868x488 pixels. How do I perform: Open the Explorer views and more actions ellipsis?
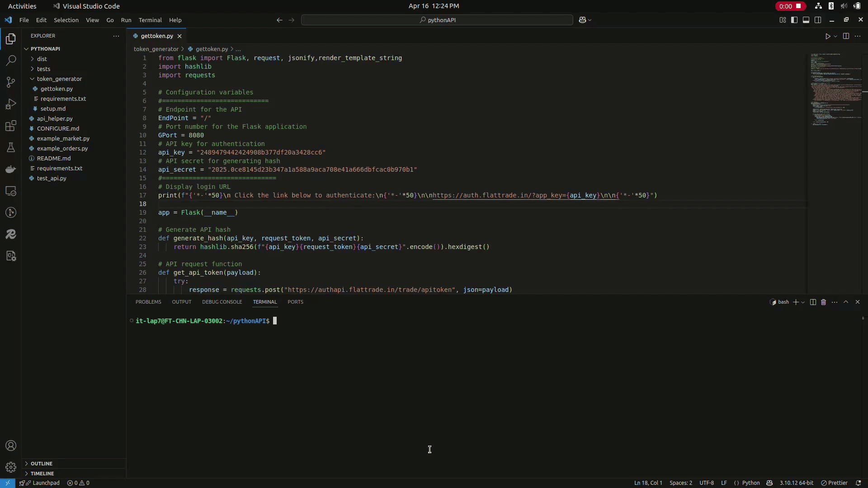coord(116,36)
